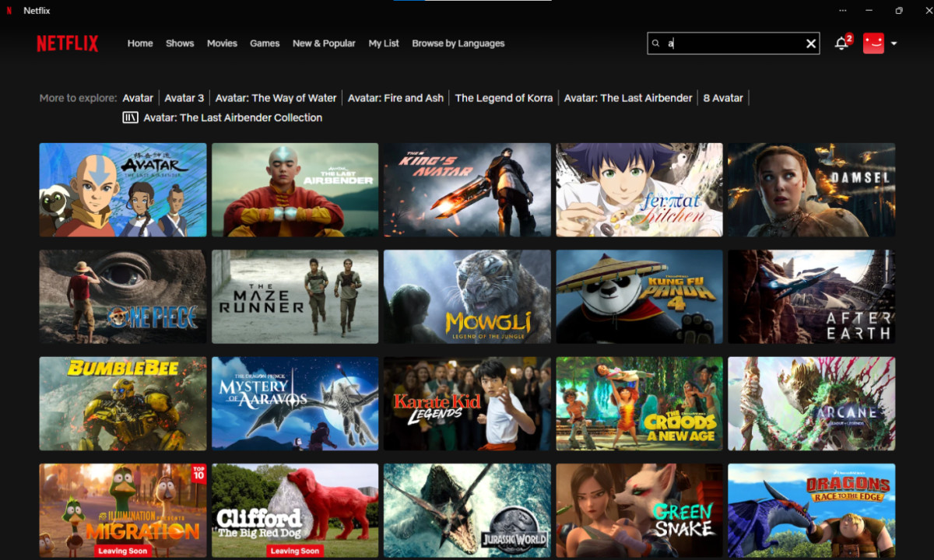Clear the search box with the X icon

click(x=811, y=44)
